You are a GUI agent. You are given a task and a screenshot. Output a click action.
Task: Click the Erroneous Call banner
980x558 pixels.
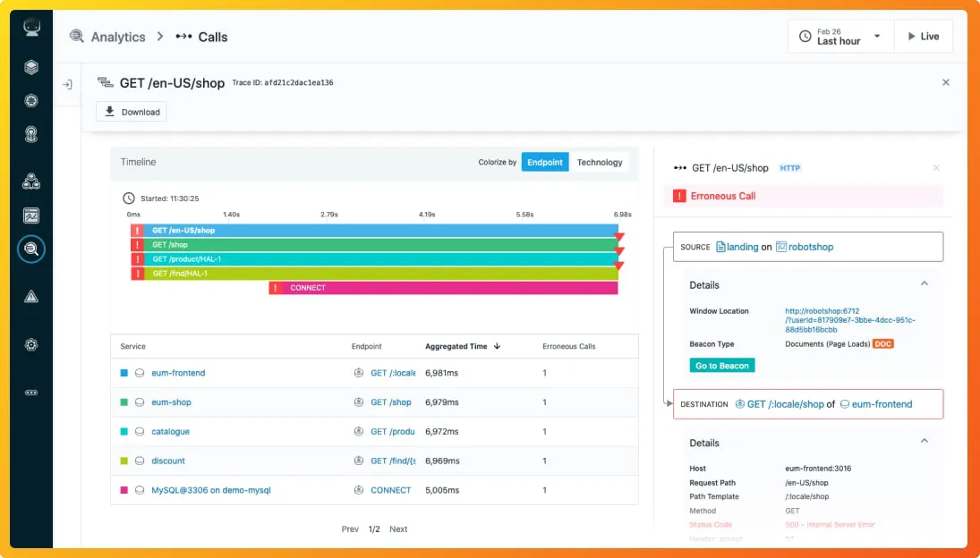pos(804,196)
